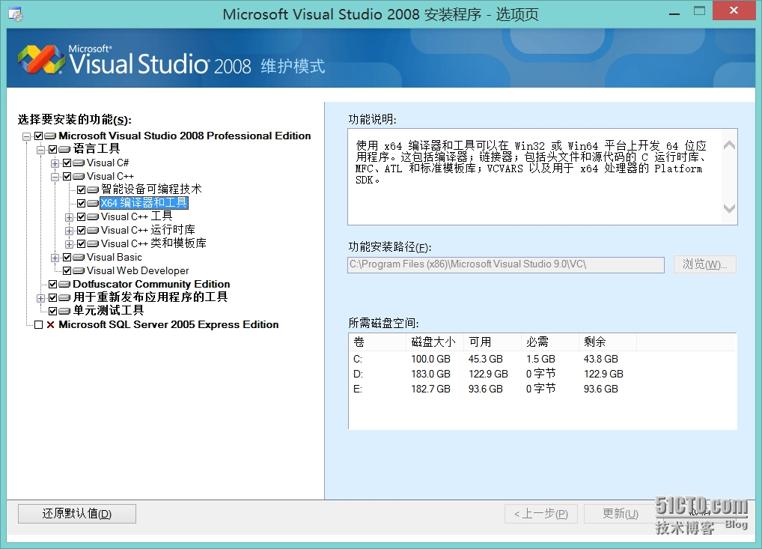
Task: Uncheck X64 编译器和工具 feature
Action: click(x=81, y=203)
